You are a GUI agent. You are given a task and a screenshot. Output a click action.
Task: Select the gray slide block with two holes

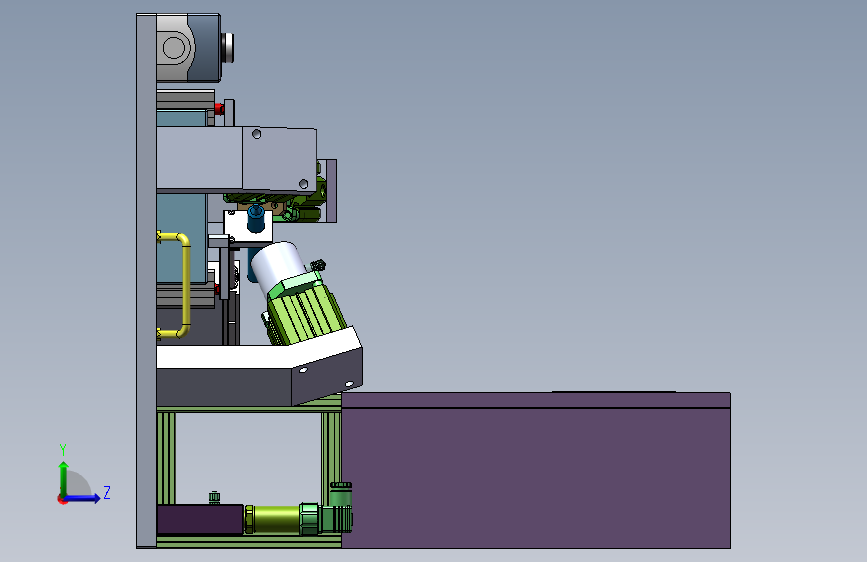coord(237,160)
